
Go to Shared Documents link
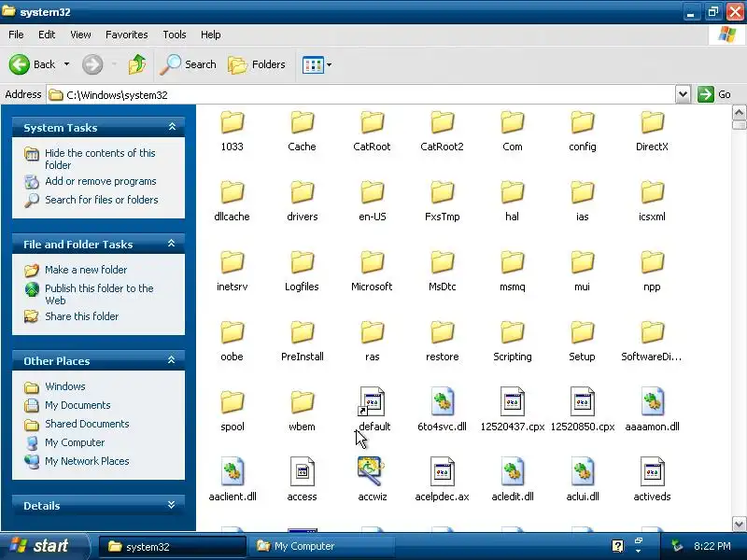click(x=87, y=424)
